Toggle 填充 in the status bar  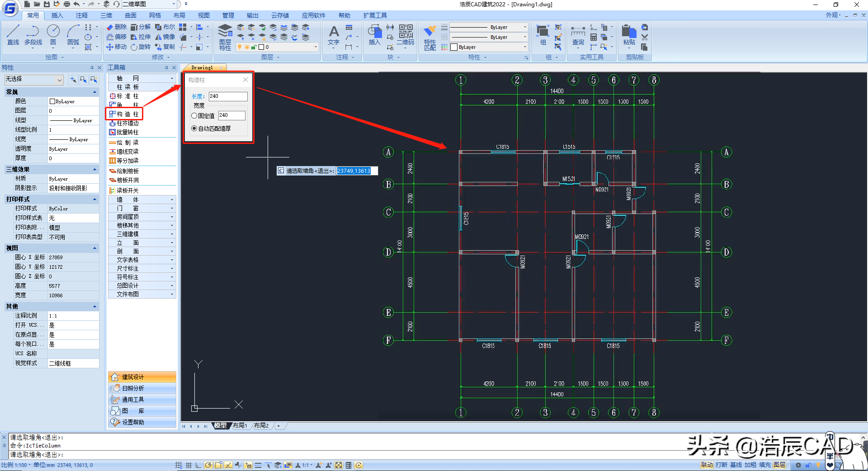tap(765, 465)
